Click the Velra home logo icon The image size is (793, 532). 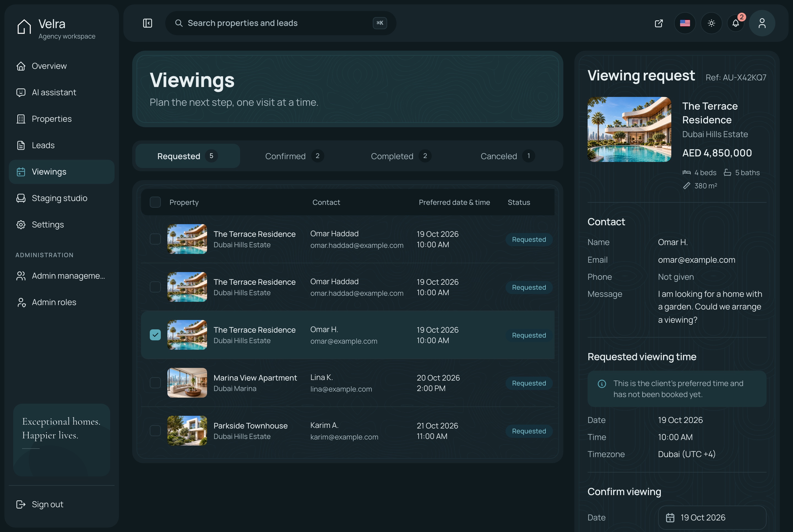tap(24, 26)
